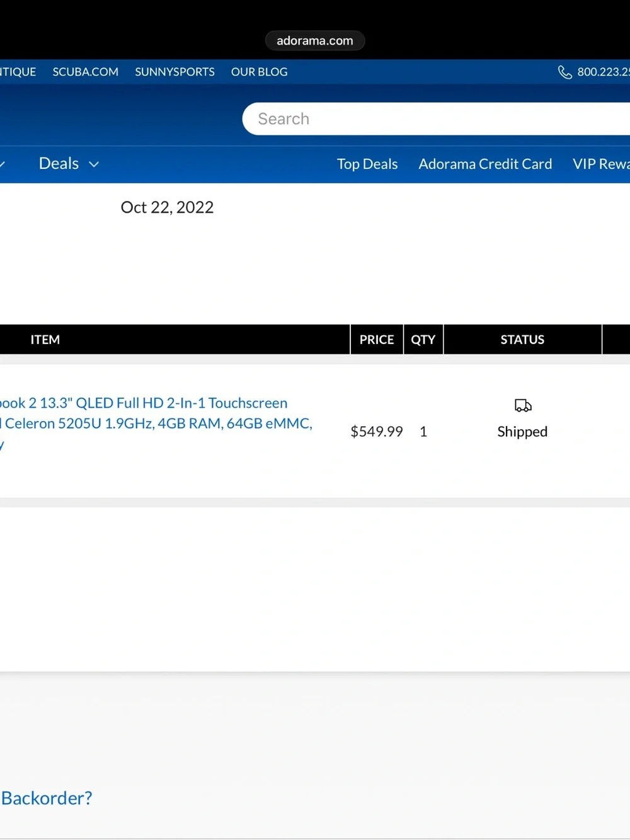Click the shipped truck status icon
Viewport: 630px width, 840px height.
pos(523,405)
